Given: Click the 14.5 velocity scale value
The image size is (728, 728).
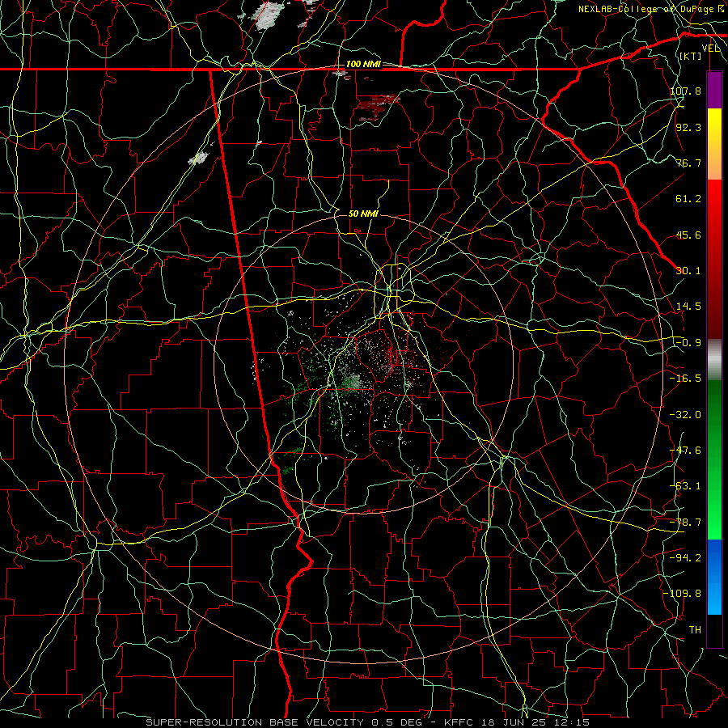Looking at the screenshot, I should pos(688,307).
